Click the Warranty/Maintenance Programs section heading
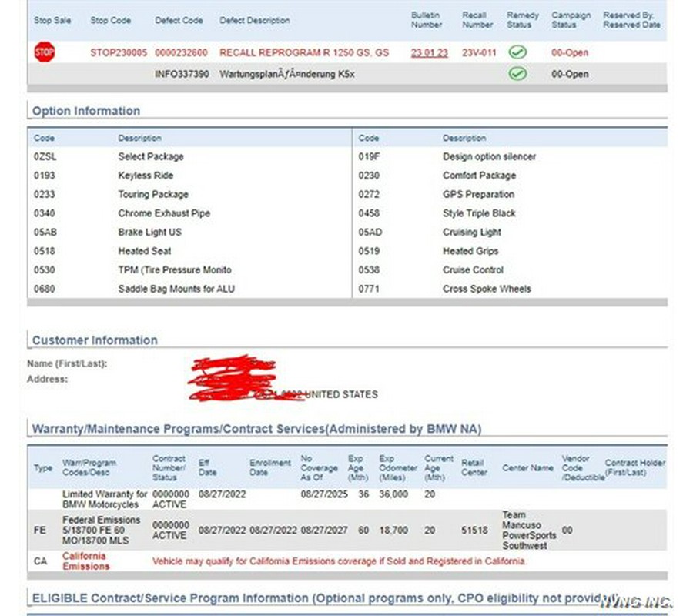The image size is (693, 616). coord(256,429)
